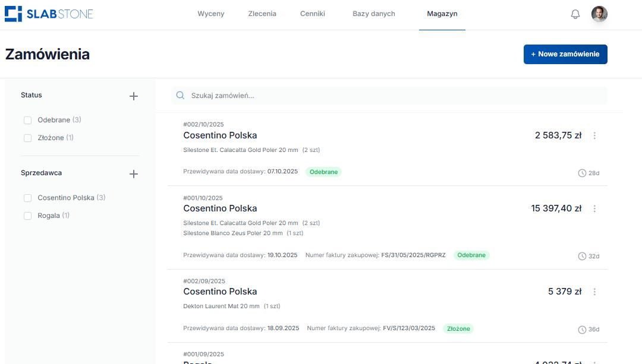Screen dimensions: 642x364
Task: Open three-dot menu for order #001/10/2025
Action: pyautogui.click(x=594, y=208)
